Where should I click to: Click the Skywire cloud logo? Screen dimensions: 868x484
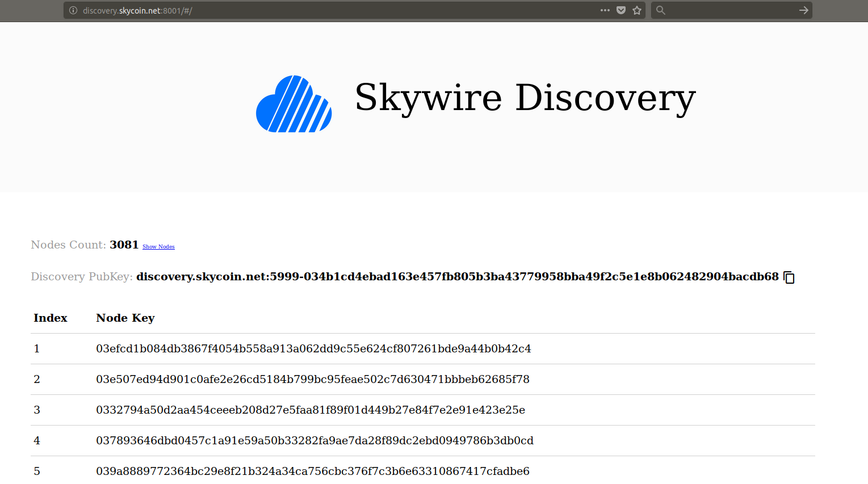click(294, 104)
